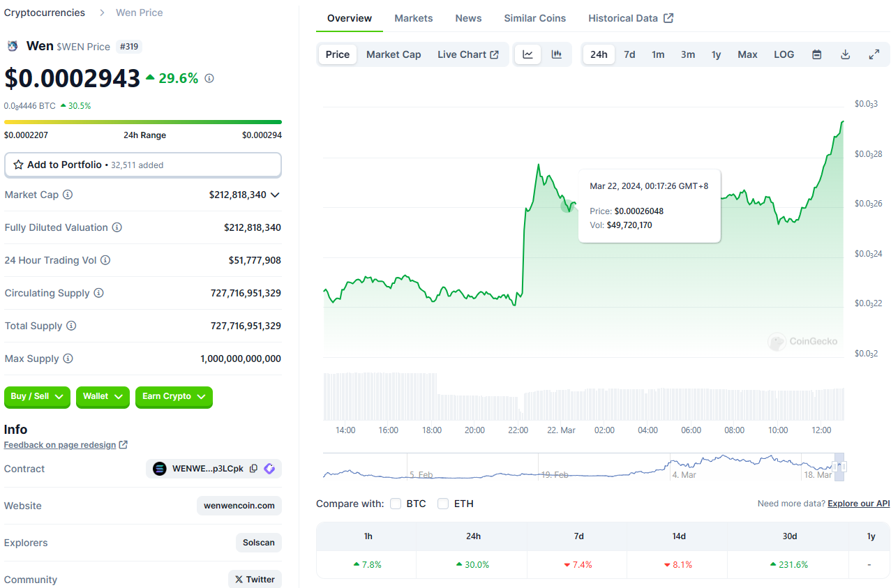The image size is (891, 588).
Task: Click the info icon next to Circulating Supply
Action: tap(98, 293)
